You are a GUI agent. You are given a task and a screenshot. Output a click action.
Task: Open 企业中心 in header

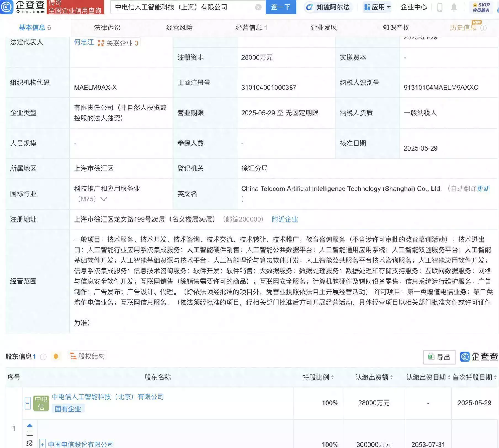[x=414, y=7]
